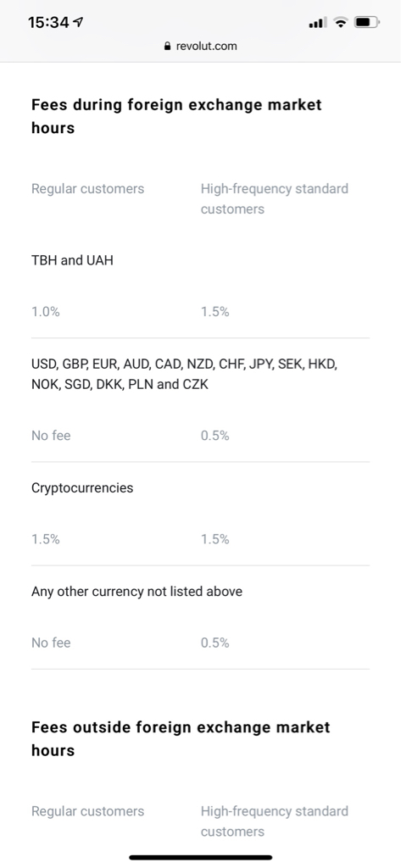This screenshot has height=868, width=401.
Task: Tap the currency list starting with USD, GBP
Action: (x=185, y=374)
